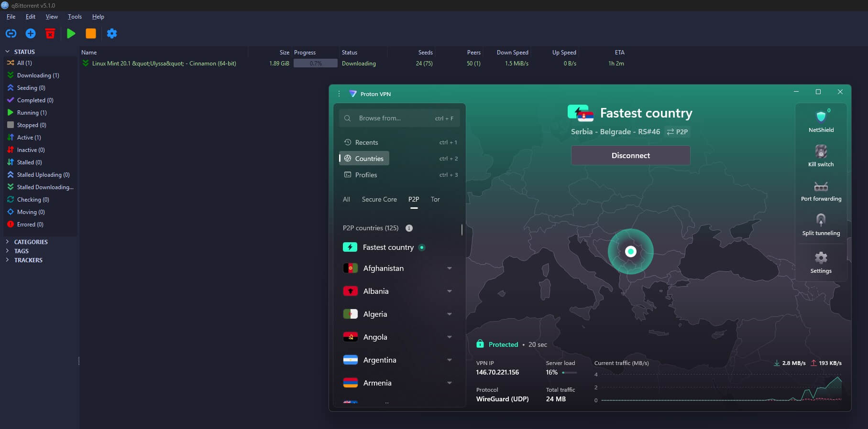Sort torrents by Down Speed column
Viewport: 868px width, 429px height.
pyautogui.click(x=512, y=53)
